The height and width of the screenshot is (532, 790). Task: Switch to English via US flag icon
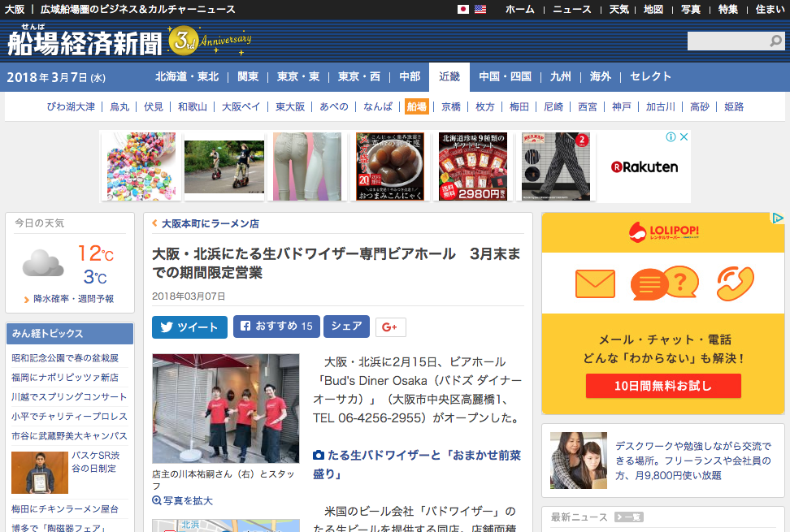pyautogui.click(x=480, y=10)
